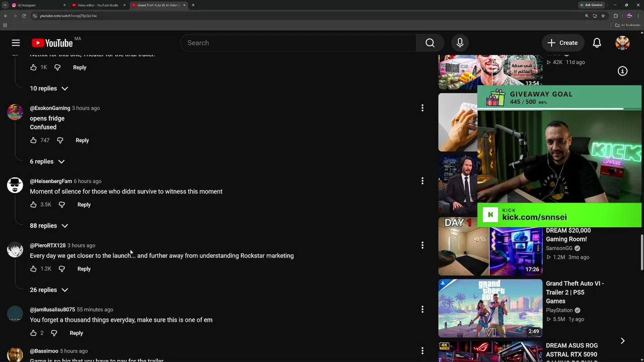Reply to the @jamilusalisu8075 comment
Viewport: 644px width, 362px height.
76,333
